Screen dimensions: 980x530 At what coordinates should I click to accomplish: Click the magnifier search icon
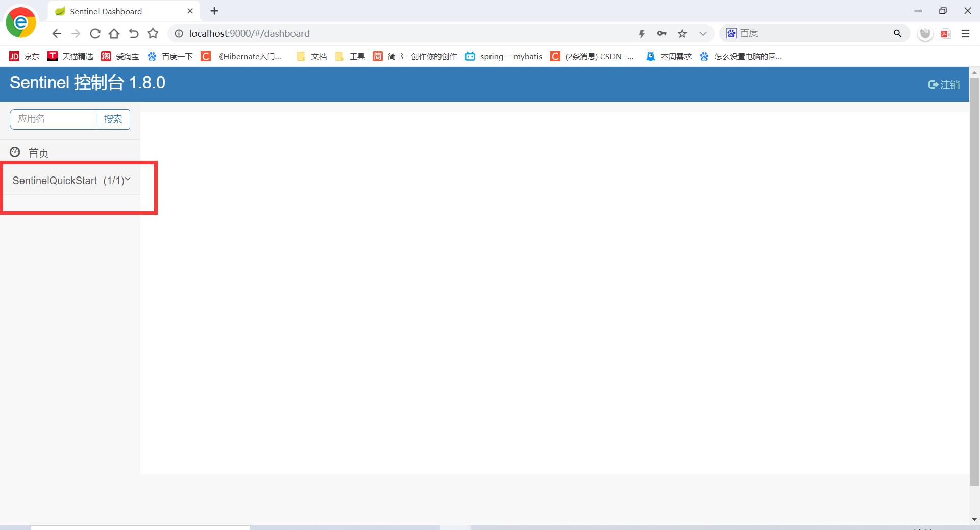[x=897, y=33]
